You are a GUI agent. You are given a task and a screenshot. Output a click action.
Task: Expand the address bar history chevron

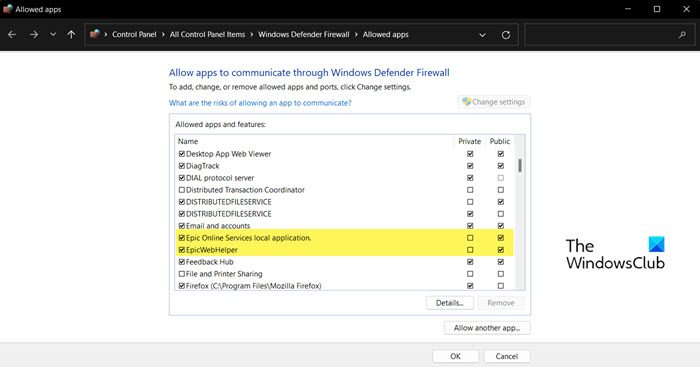tap(483, 35)
